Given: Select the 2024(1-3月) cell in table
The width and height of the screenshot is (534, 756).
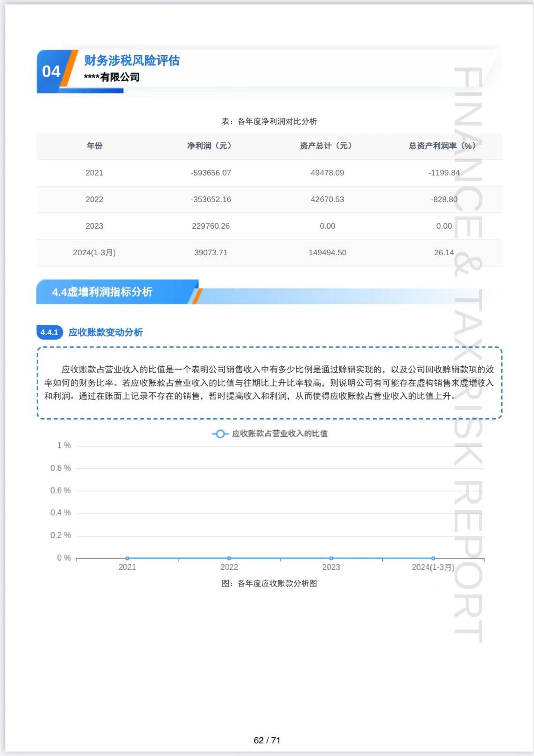Looking at the screenshot, I should (94, 252).
